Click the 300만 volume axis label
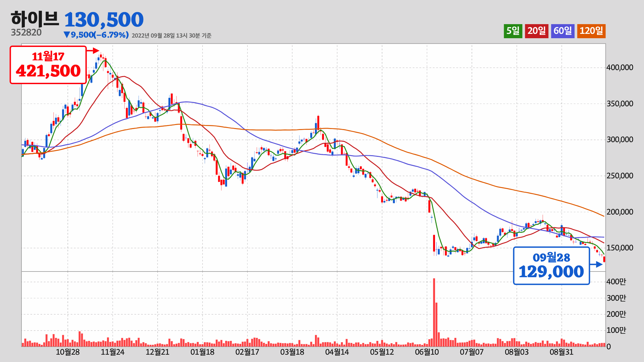The image size is (644, 362). (x=616, y=298)
